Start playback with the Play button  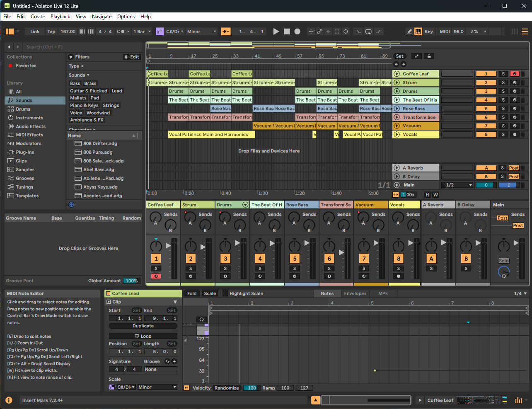(x=276, y=31)
